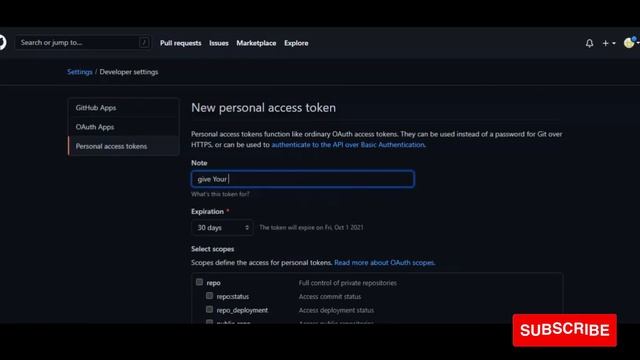The width and height of the screenshot is (640, 360).
Task: Check the repo_deployment scope checkbox
Action: [x=209, y=309]
